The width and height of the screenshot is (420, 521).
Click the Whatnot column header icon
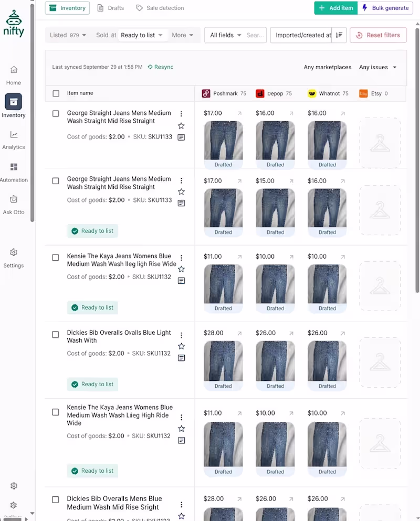point(312,93)
